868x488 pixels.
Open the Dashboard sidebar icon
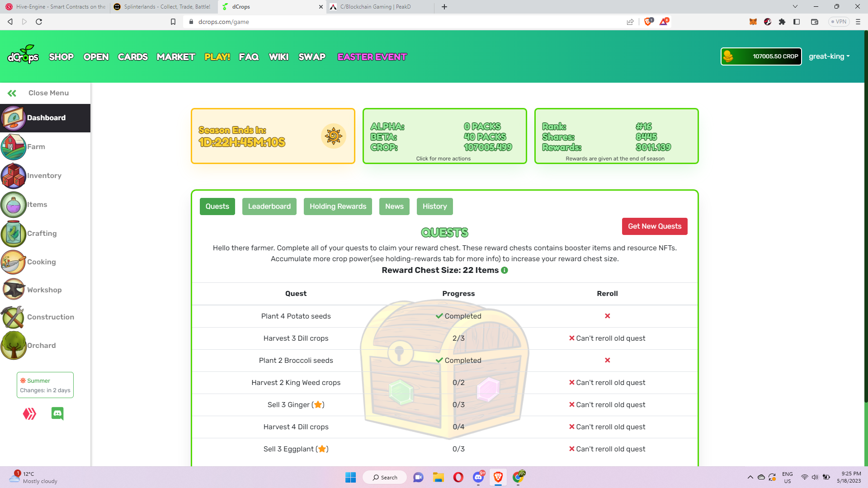[13, 118]
